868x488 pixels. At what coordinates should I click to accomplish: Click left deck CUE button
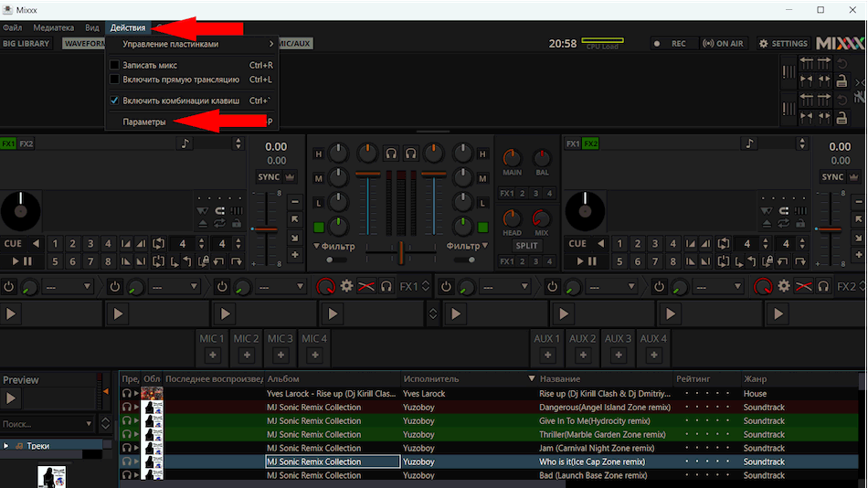(14, 243)
